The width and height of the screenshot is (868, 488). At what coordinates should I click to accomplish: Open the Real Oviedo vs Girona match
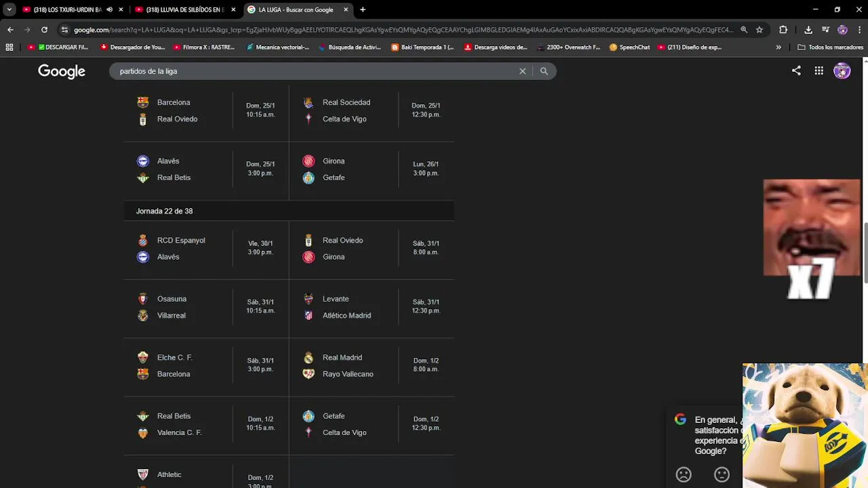point(372,249)
